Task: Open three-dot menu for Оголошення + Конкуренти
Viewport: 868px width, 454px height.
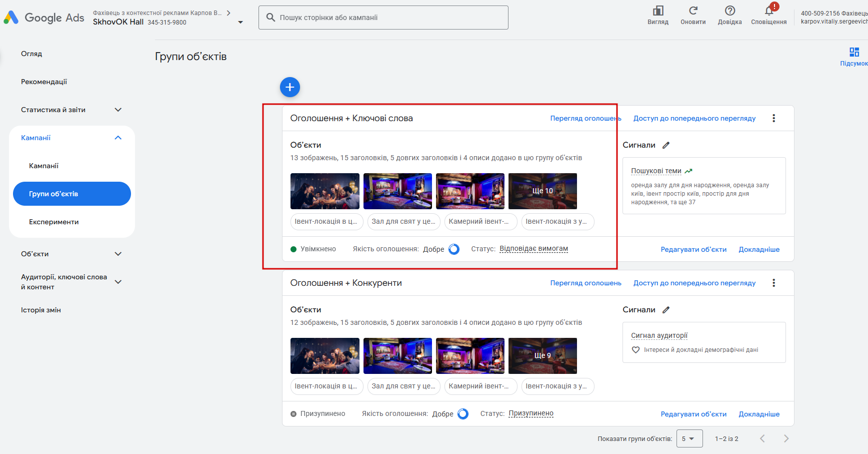Action: tap(774, 283)
